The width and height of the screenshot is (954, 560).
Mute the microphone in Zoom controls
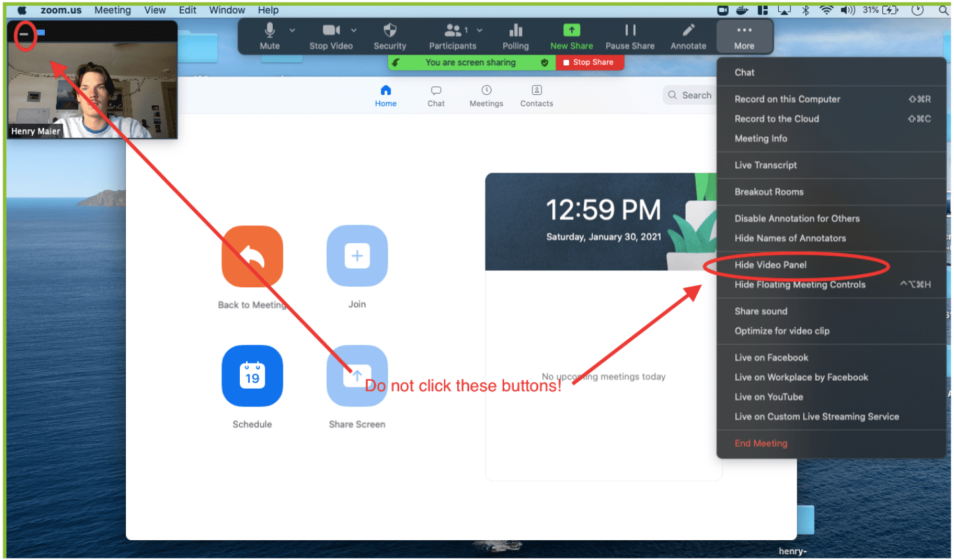coord(269,36)
